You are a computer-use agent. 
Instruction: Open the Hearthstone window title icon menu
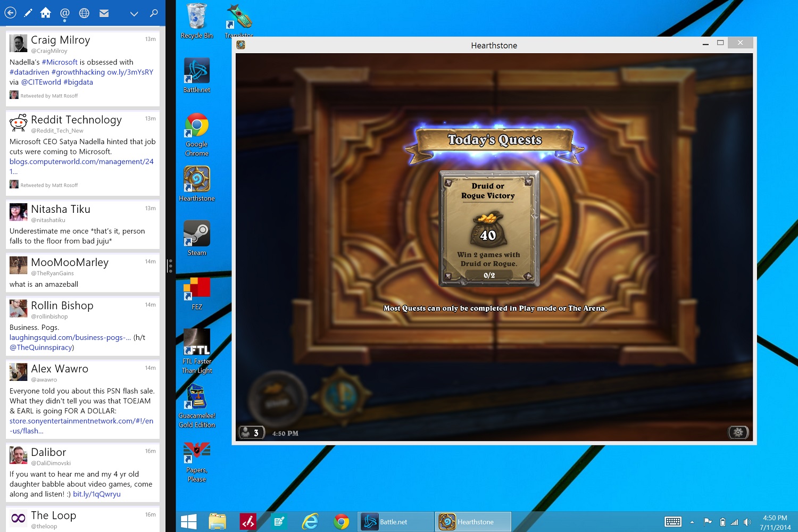point(241,45)
